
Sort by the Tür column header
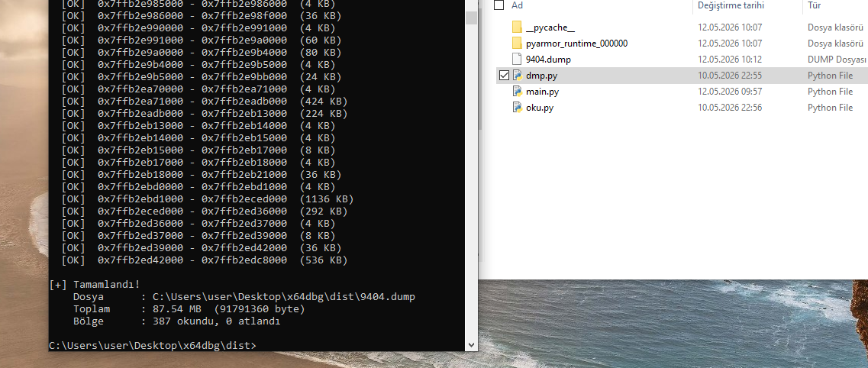click(x=814, y=5)
